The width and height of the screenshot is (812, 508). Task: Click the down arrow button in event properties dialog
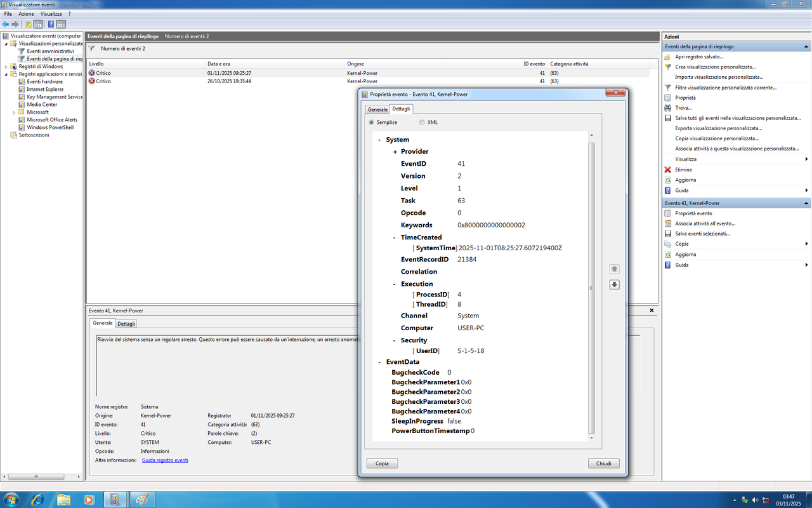tap(614, 284)
